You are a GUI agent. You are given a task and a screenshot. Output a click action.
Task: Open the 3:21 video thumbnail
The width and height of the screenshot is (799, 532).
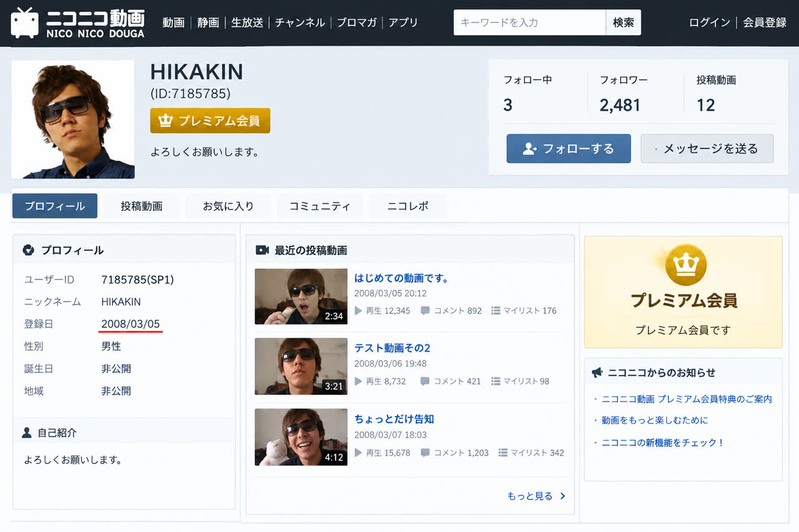pyautogui.click(x=301, y=366)
